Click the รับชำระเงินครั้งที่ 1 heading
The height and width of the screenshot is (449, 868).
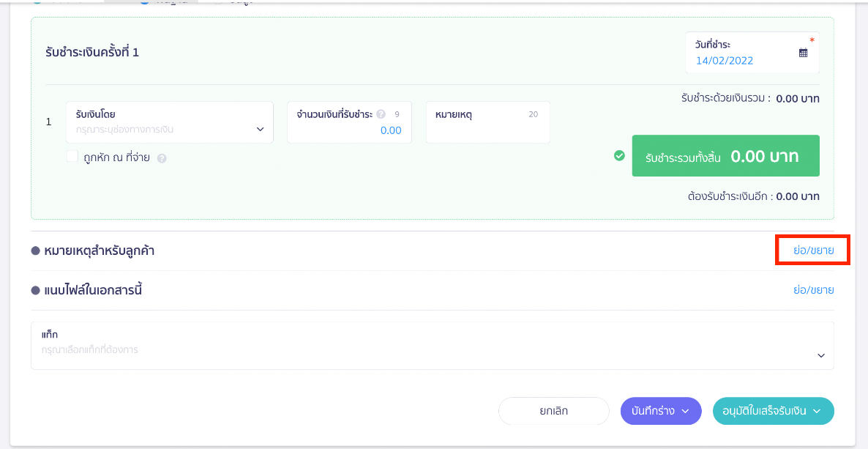click(92, 53)
